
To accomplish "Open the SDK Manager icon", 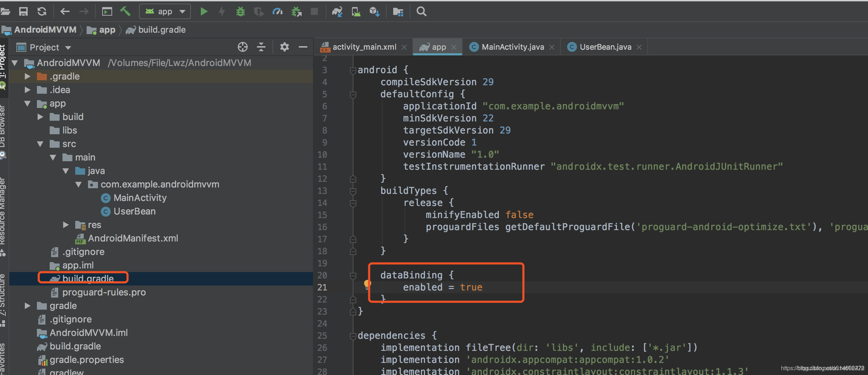I will pos(374,11).
